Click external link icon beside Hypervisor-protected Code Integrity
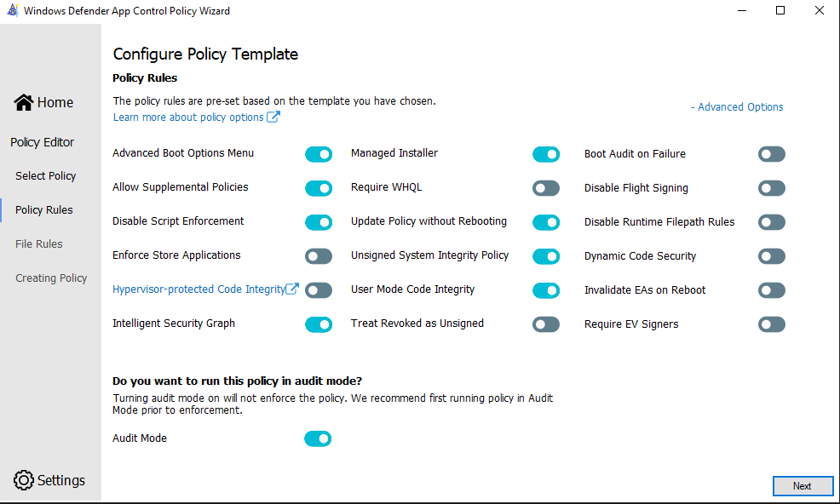 click(x=292, y=289)
